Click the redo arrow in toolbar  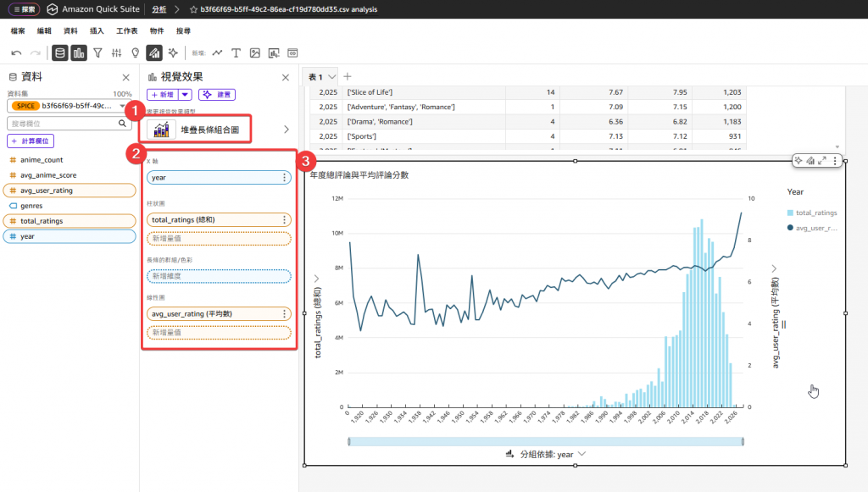click(36, 53)
